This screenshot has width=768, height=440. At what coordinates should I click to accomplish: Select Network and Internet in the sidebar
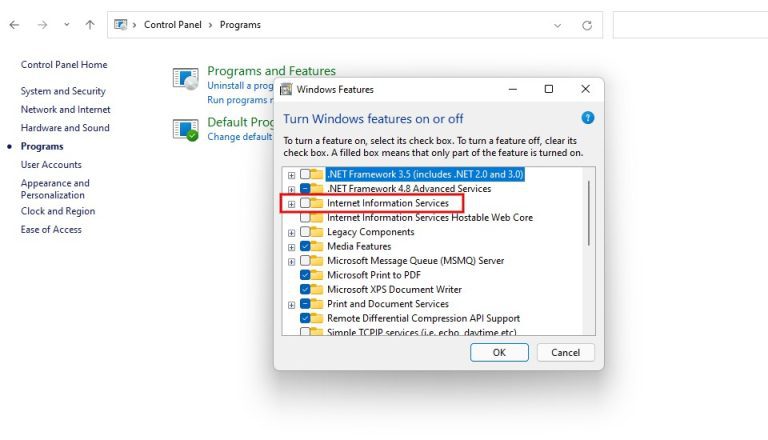pos(65,109)
